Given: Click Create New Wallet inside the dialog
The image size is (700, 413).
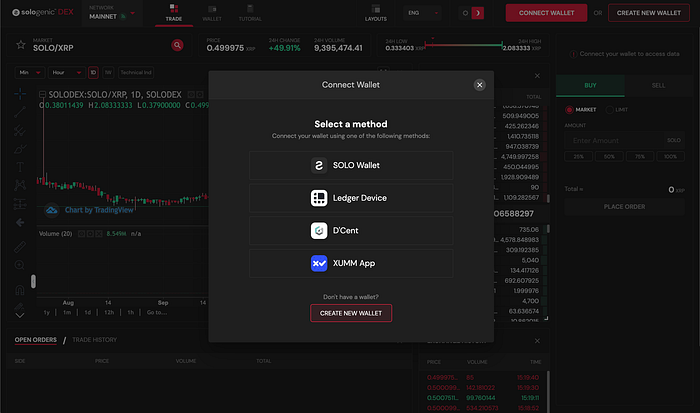Looking at the screenshot, I should pyautogui.click(x=351, y=313).
